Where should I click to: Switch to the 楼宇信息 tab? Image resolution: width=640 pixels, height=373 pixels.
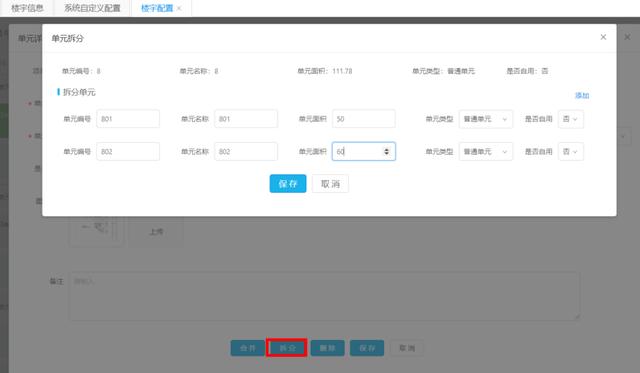pos(27,8)
